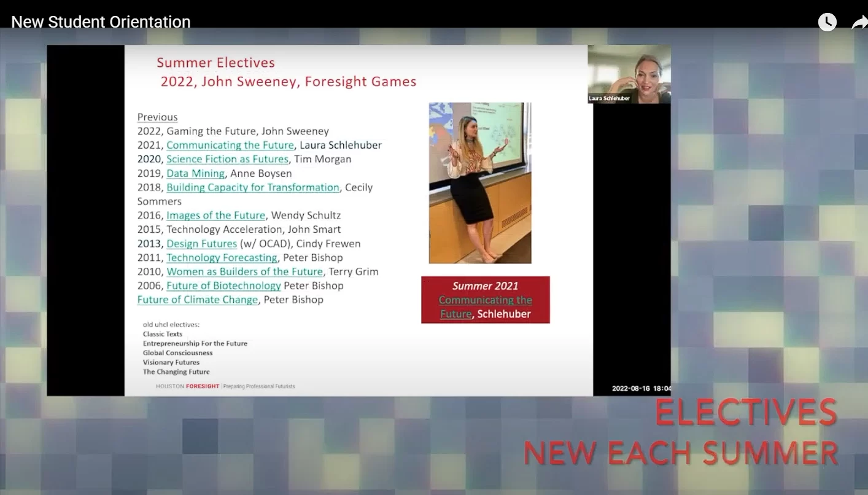Click the Future of Climate Change link
Screen dimensions: 868x495
pyautogui.click(x=197, y=300)
